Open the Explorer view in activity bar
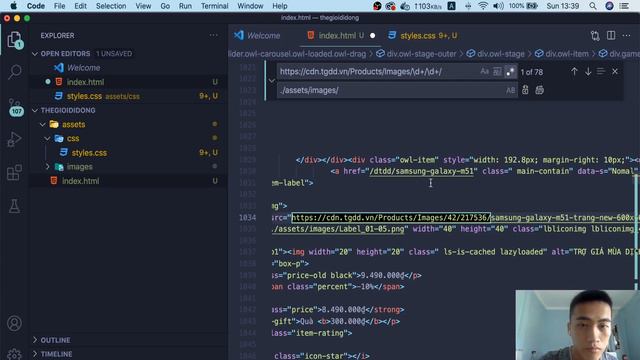Screen dimensions: 640x360 point(15,40)
